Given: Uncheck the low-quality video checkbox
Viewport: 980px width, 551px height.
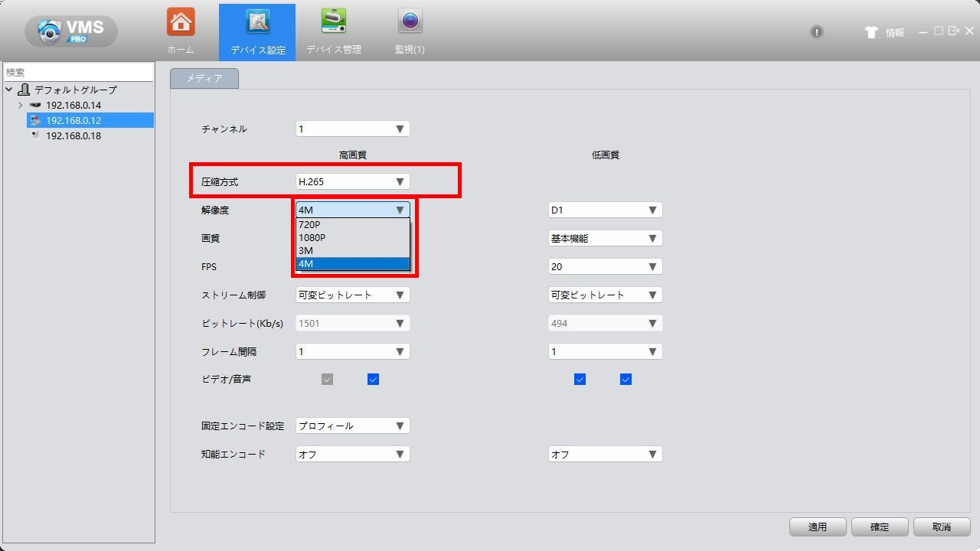Looking at the screenshot, I should [580, 380].
